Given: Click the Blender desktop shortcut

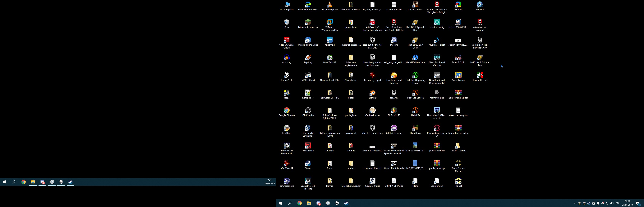Looking at the screenshot, I should [372, 94].
